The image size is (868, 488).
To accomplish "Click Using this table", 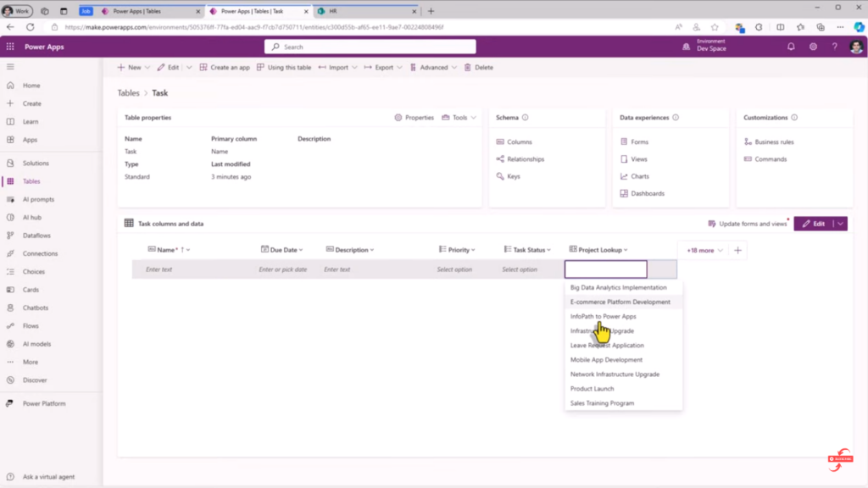I will [x=284, y=68].
